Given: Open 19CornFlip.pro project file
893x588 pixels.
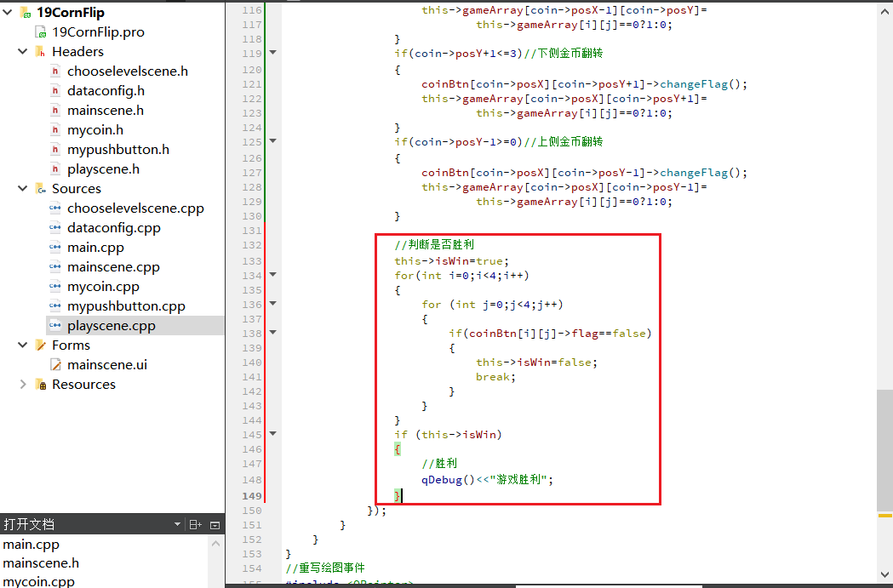Looking at the screenshot, I should (98, 31).
